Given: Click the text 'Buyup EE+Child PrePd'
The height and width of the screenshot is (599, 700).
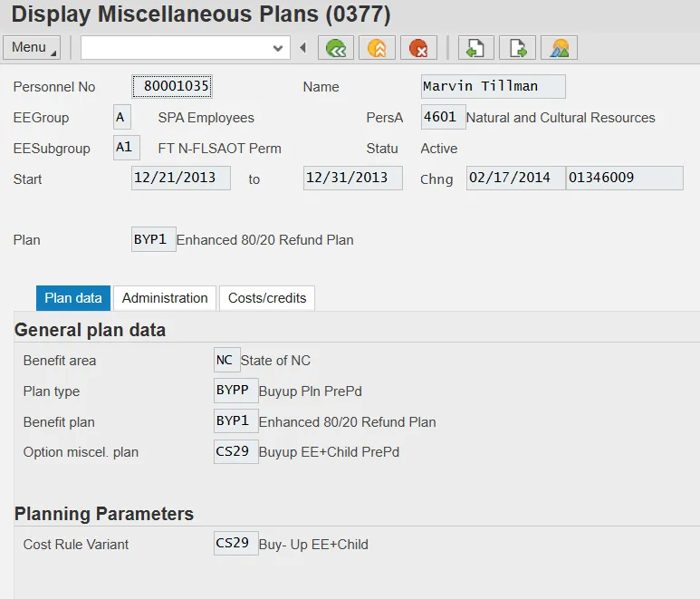Looking at the screenshot, I should tap(329, 452).
